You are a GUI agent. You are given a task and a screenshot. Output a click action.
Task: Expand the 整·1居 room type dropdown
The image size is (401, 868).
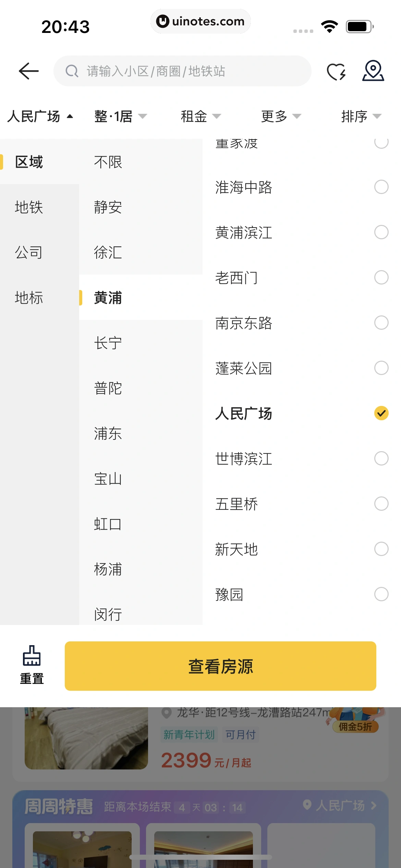tap(120, 116)
